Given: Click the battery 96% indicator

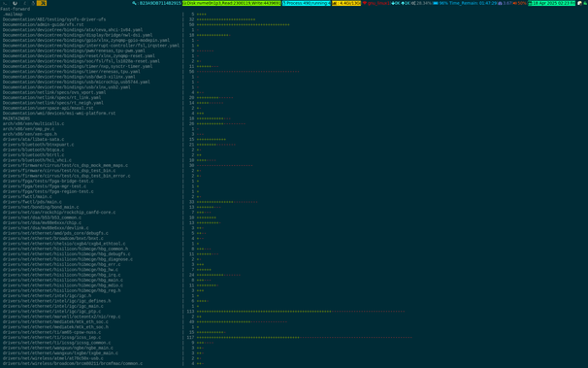Looking at the screenshot, I should pyautogui.click(x=441, y=3).
